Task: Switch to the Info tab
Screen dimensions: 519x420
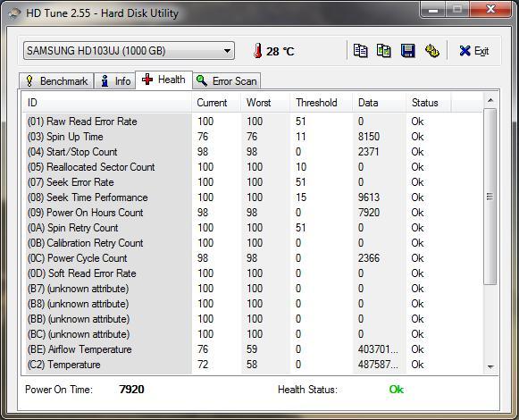Action: (x=115, y=80)
